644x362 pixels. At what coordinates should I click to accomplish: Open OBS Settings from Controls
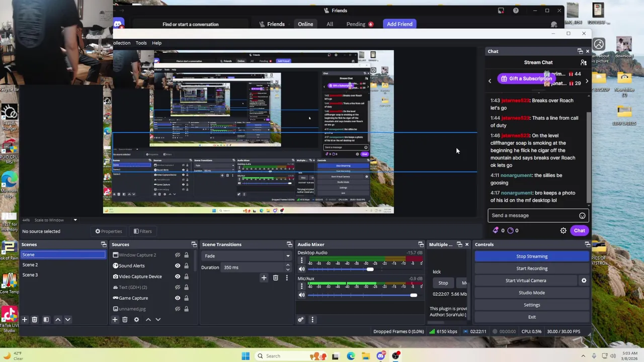click(532, 305)
